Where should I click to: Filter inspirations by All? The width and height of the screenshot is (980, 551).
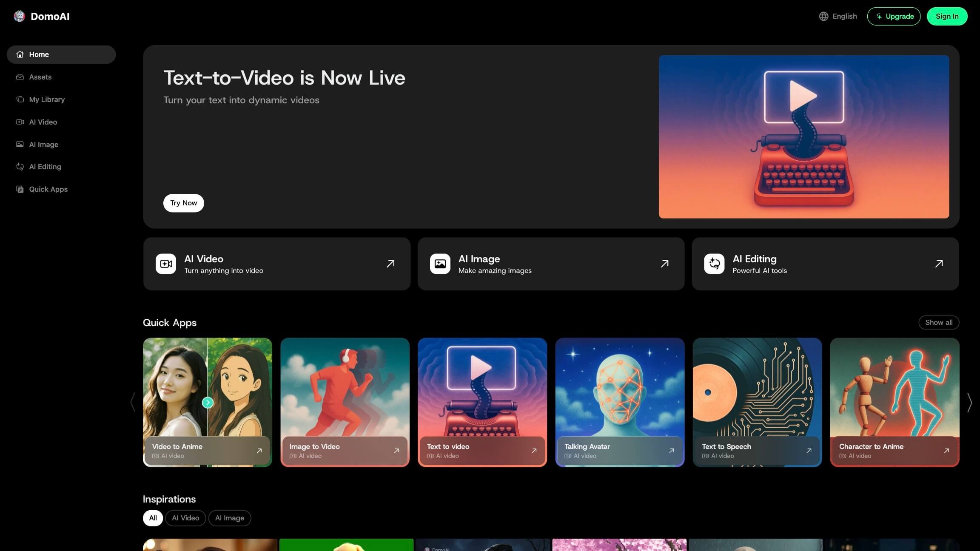[x=153, y=518]
